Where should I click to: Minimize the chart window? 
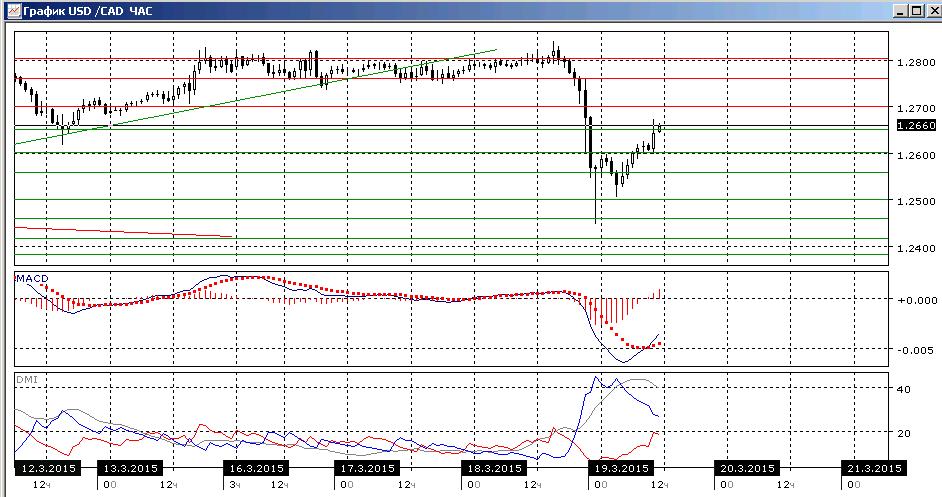click(901, 11)
